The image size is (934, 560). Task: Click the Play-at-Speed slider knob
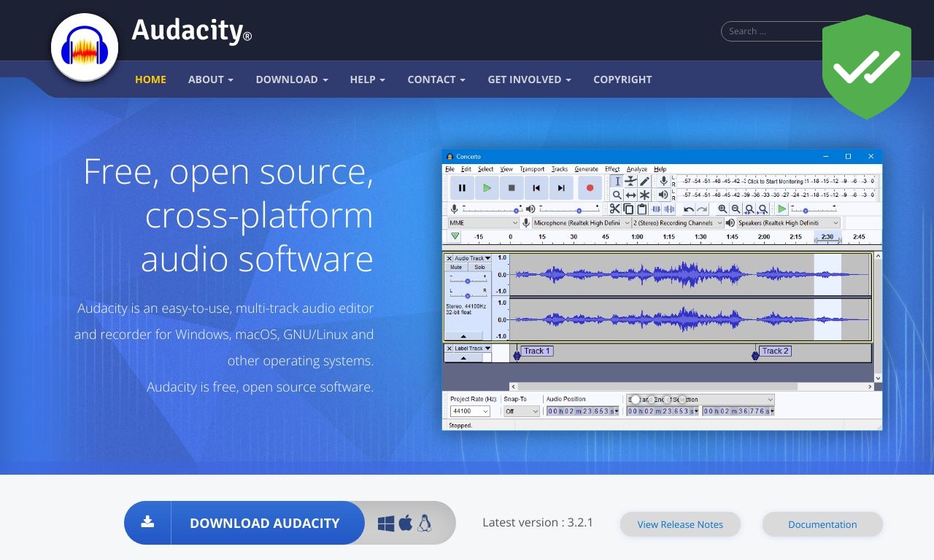coord(805,211)
